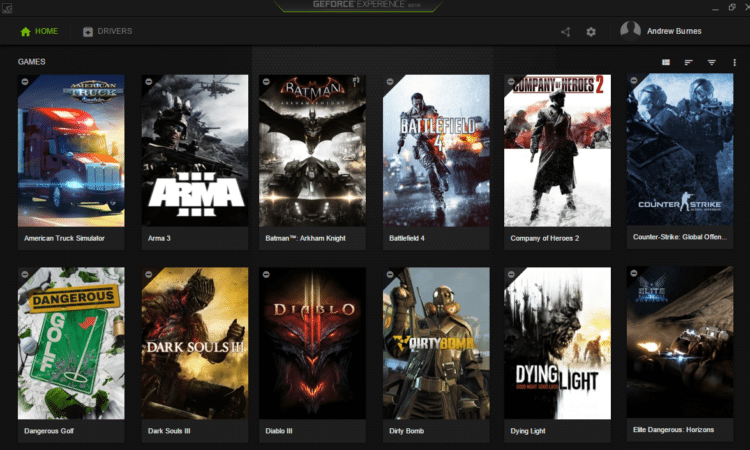Viewport: 750px width, 450px height.
Task: Click the 'Batman: Arkham Knight' title label
Action: [306, 238]
